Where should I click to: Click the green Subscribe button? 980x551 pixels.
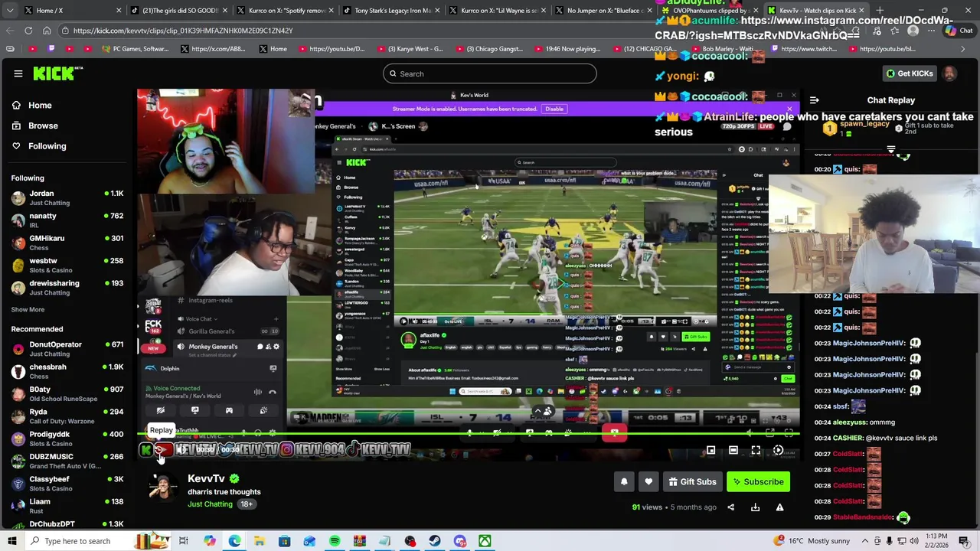(757, 481)
